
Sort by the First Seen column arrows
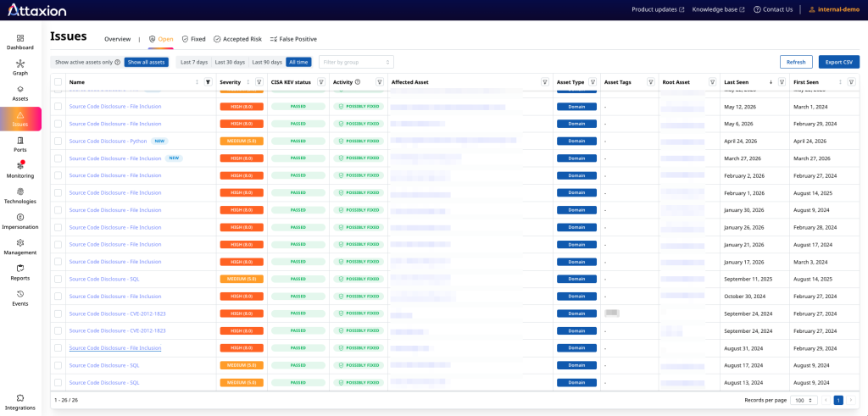pos(840,82)
